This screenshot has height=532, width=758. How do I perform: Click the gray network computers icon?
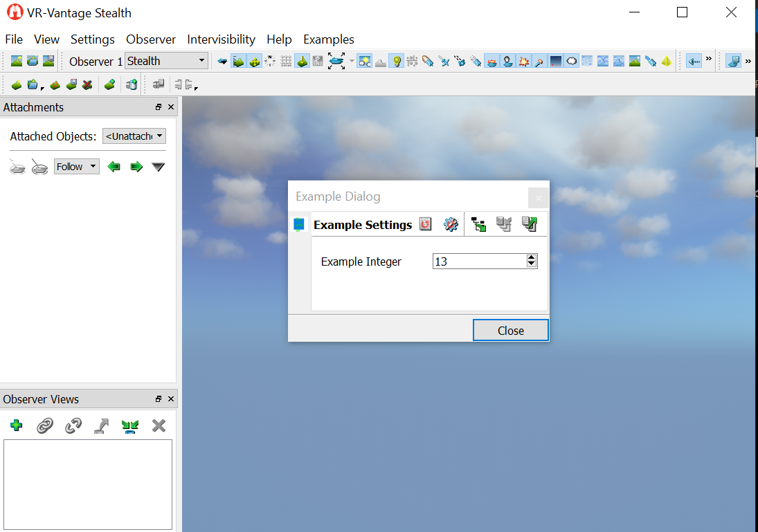pyautogui.click(x=158, y=85)
